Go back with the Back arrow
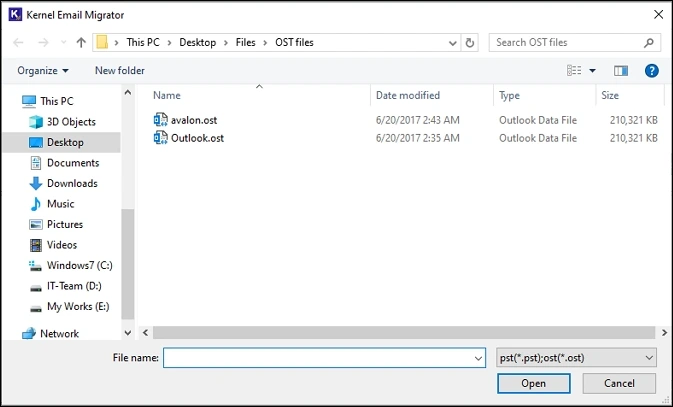The image size is (673, 407). click(x=18, y=43)
